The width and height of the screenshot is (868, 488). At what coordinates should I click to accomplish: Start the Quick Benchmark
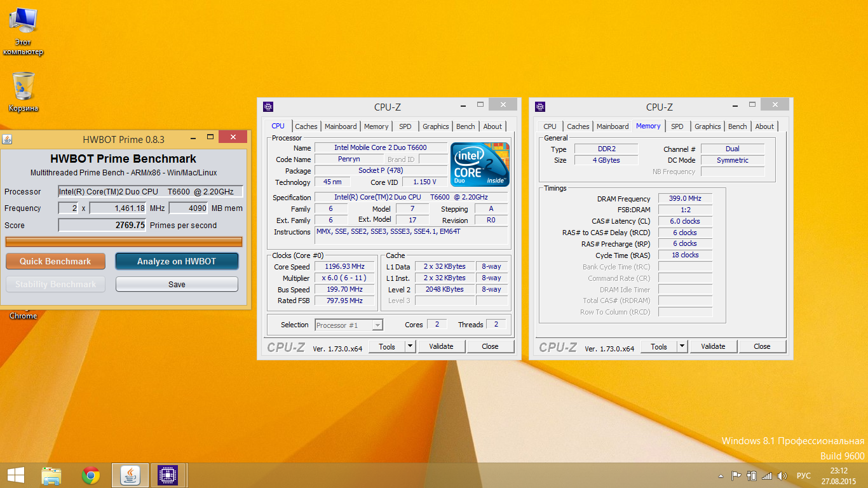55,261
